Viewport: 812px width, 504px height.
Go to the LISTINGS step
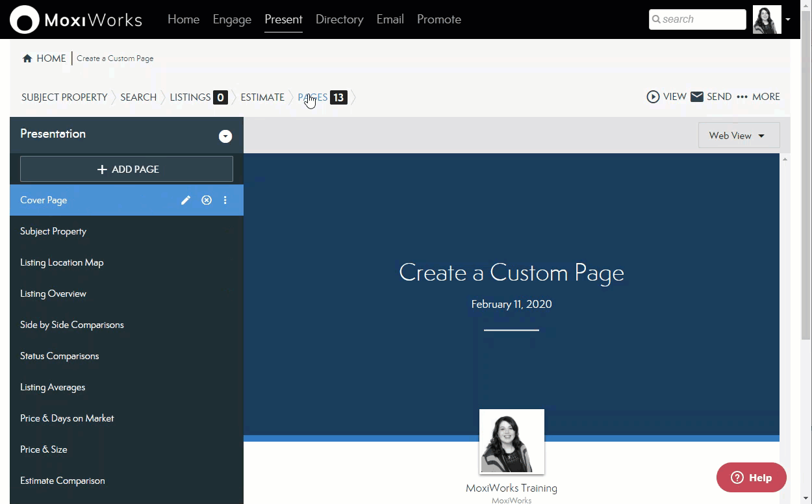click(190, 97)
